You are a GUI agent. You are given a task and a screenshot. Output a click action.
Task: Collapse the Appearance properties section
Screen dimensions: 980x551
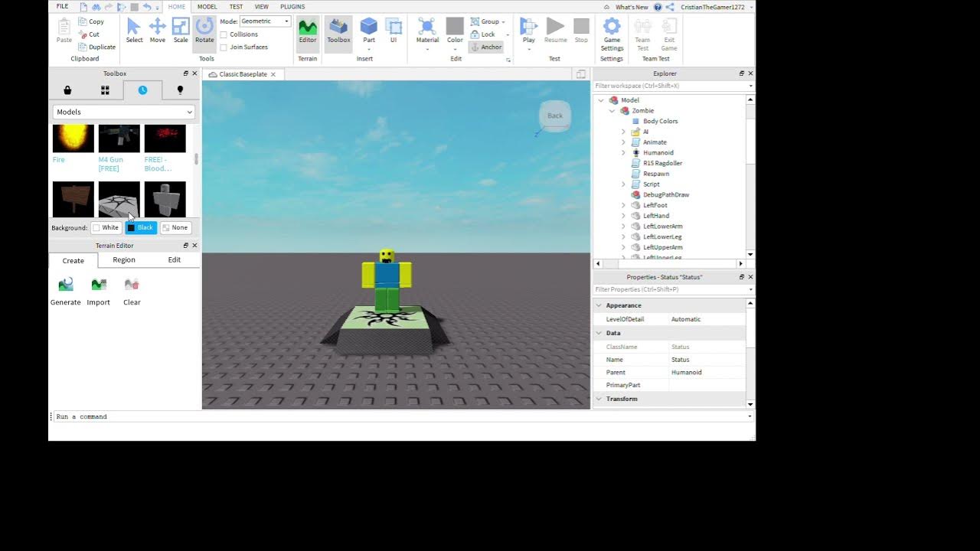click(x=599, y=305)
